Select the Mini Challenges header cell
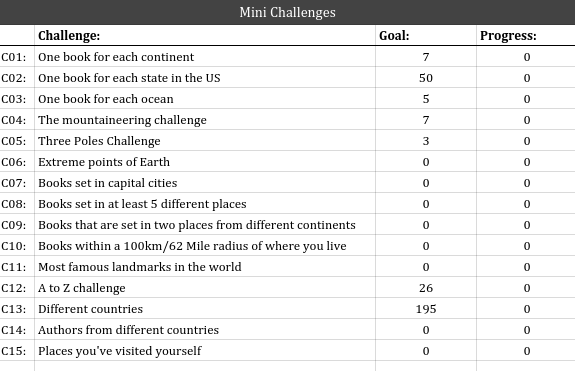 pyautogui.click(x=288, y=12)
